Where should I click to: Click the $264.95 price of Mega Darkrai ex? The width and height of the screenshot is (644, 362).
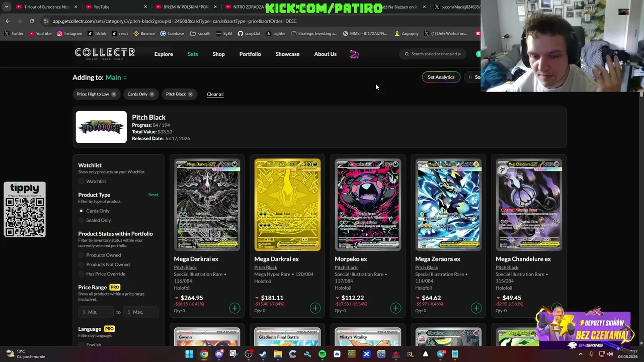coord(192,298)
